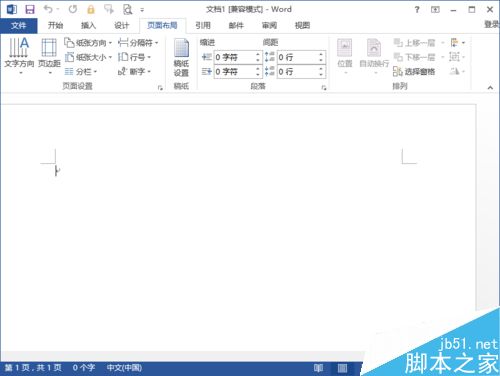
Task: Open 纸张方向 (Orientation) dropdown
Action: coord(88,43)
